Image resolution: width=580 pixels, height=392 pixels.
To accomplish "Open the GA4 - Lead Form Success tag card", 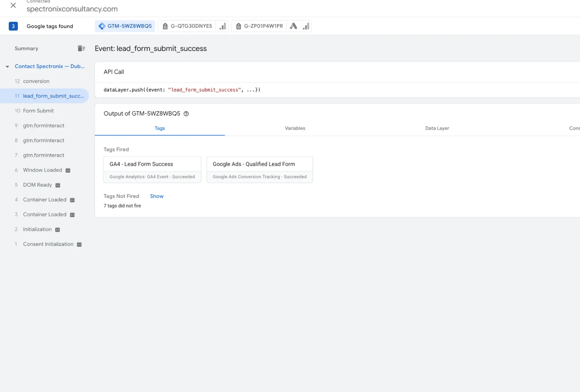I will click(152, 169).
